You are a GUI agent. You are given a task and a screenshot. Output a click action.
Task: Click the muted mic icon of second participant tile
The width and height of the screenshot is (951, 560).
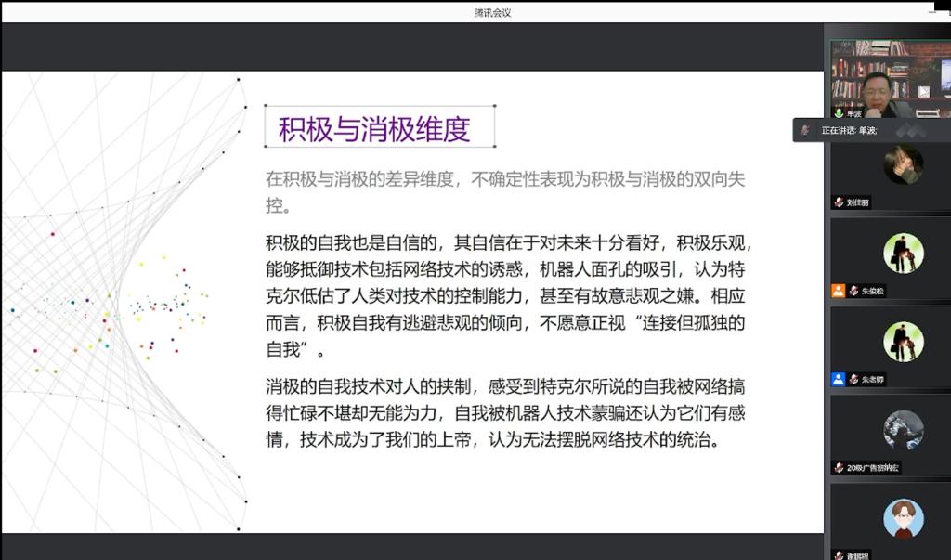click(x=839, y=202)
